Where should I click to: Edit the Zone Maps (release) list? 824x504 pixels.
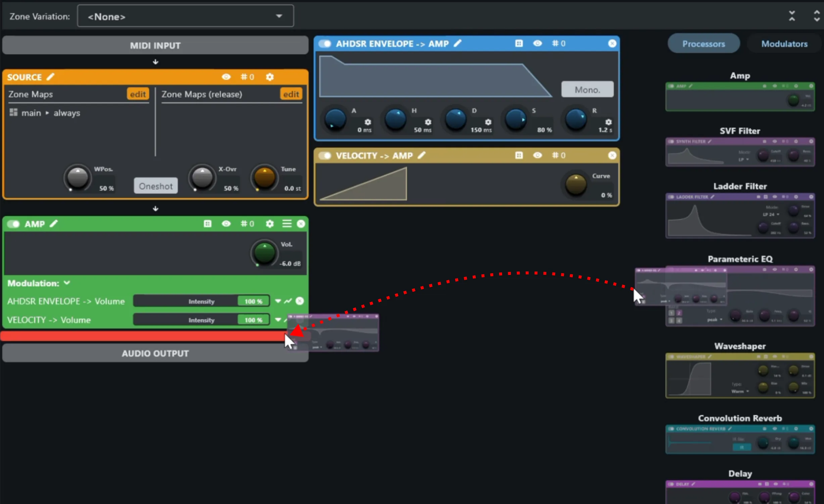pyautogui.click(x=291, y=94)
